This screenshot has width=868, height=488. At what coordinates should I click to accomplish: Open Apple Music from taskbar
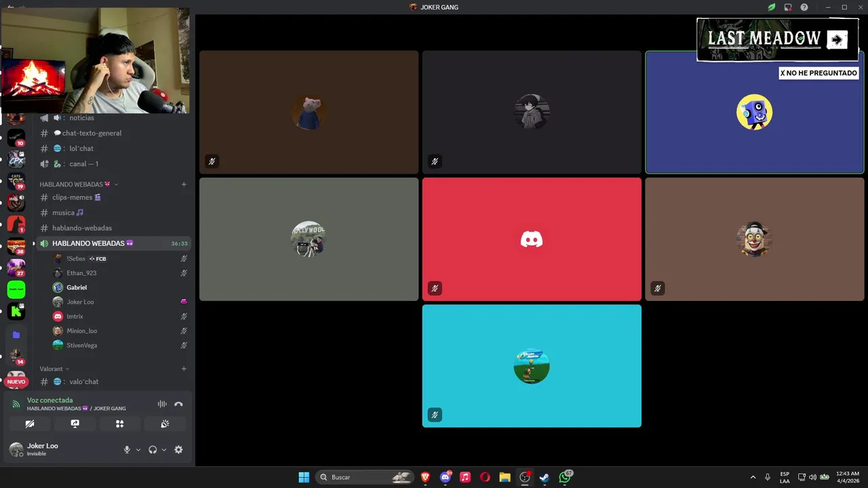(465, 477)
